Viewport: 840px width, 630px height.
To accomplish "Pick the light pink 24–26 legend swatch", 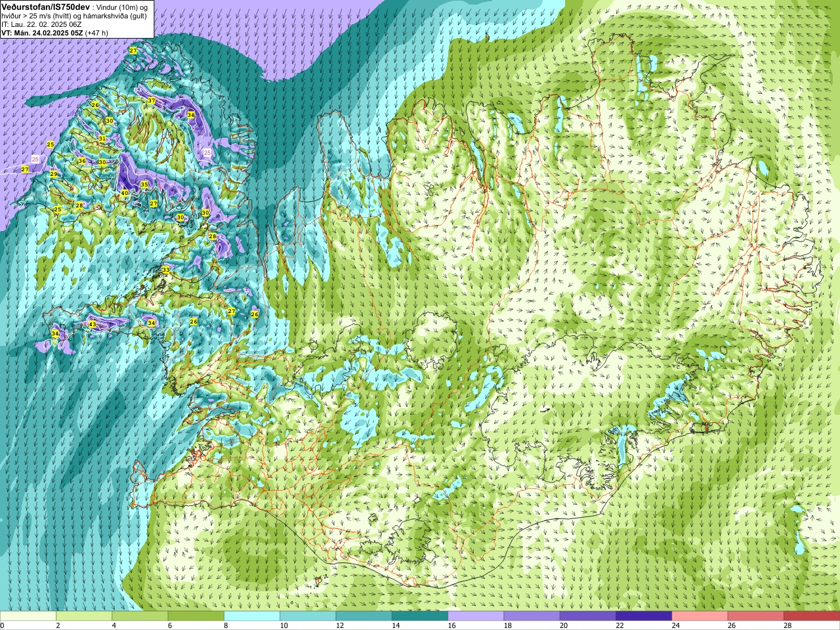I will (x=700, y=616).
